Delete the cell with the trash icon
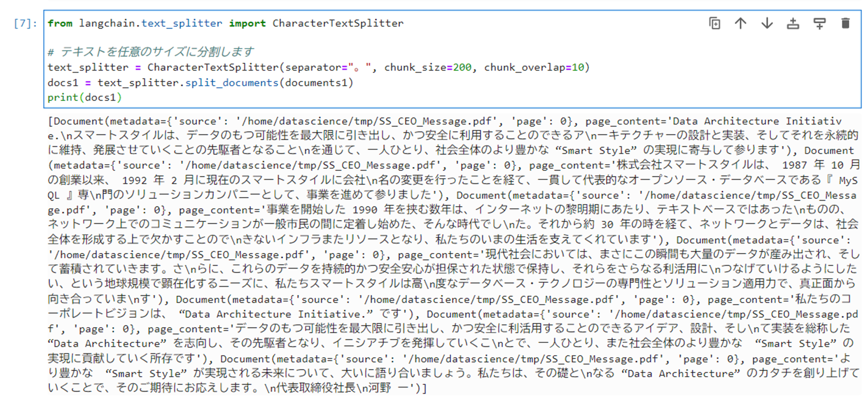Viewport: 868px width, 398px height. click(x=846, y=23)
